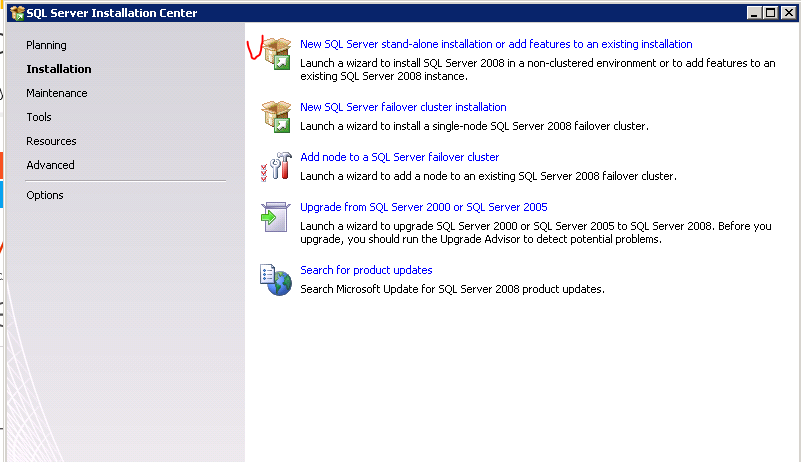This screenshot has height=462, width=801.
Task: Click Upgrade from SQL Server 2000 or 2005 link
Action: (x=423, y=207)
